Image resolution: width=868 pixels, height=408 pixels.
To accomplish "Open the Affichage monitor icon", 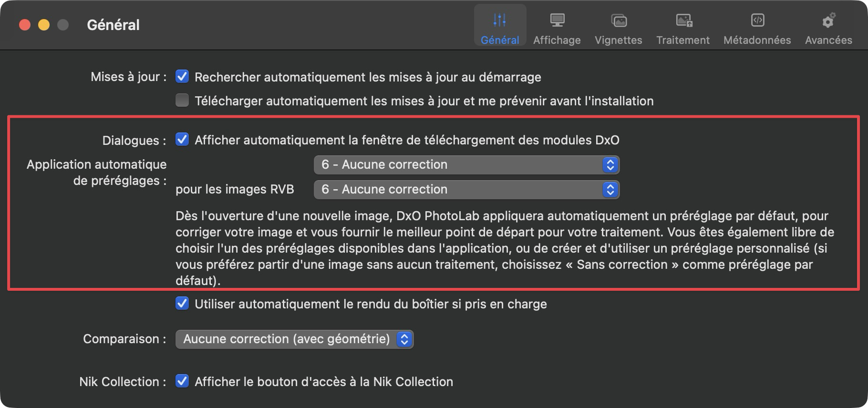I will [x=557, y=20].
